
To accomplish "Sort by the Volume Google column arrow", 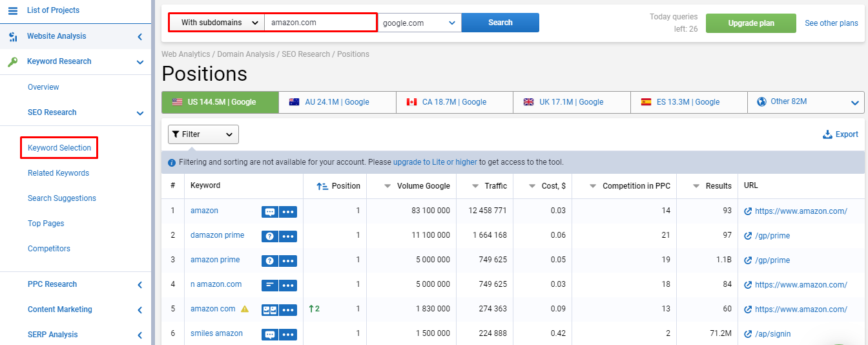I will pyautogui.click(x=387, y=186).
